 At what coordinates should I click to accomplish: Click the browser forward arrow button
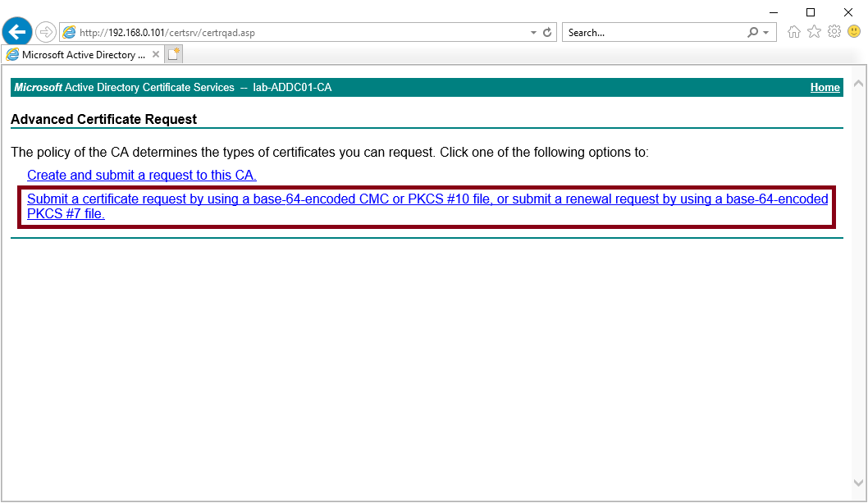46,32
